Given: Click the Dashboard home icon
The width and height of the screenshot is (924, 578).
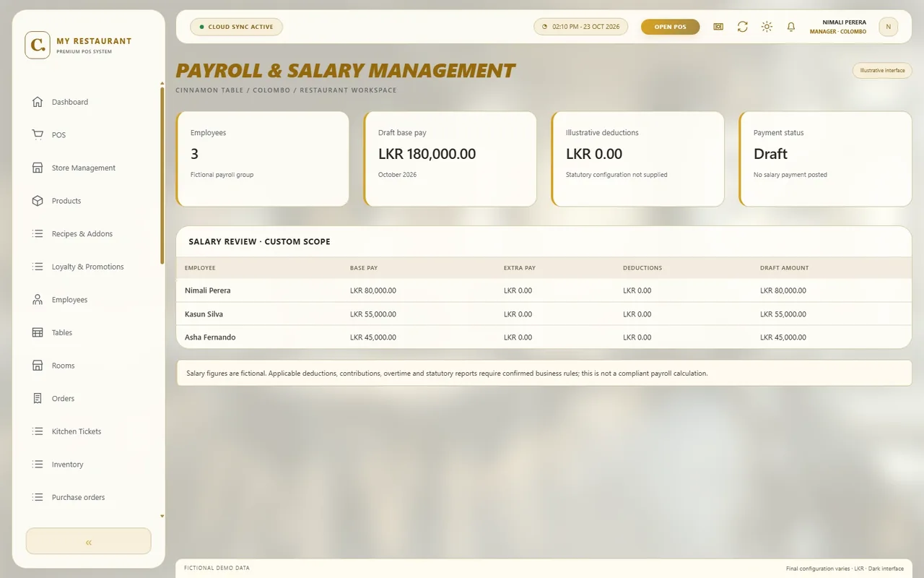Looking at the screenshot, I should (38, 102).
